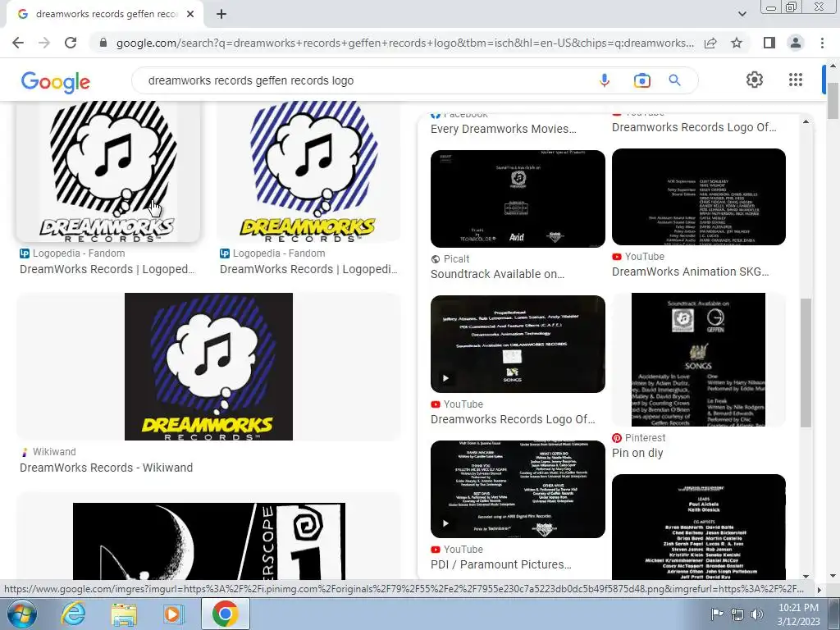840x630 pixels.
Task: Bookmark this page with the star icon
Action: click(x=737, y=43)
